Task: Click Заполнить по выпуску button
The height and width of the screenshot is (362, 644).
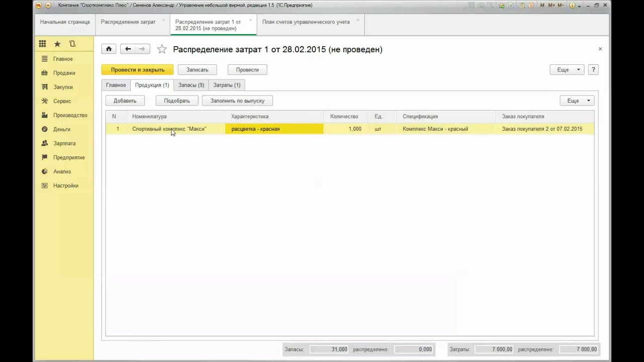Action: click(x=237, y=101)
